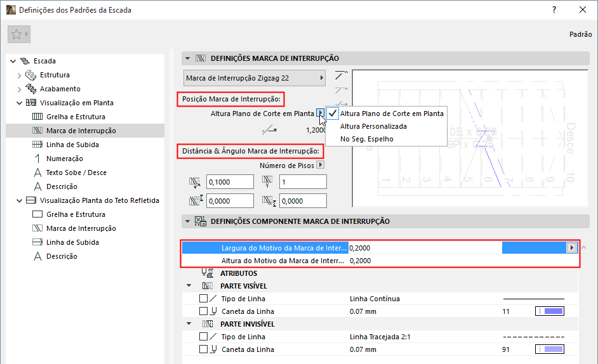Select Texto Sobe / Desce item
Viewport: 598px width, 364px height.
pyautogui.click(x=76, y=172)
